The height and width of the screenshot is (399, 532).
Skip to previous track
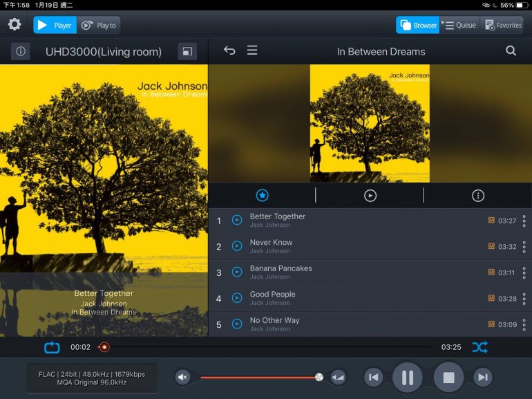pyautogui.click(x=373, y=377)
